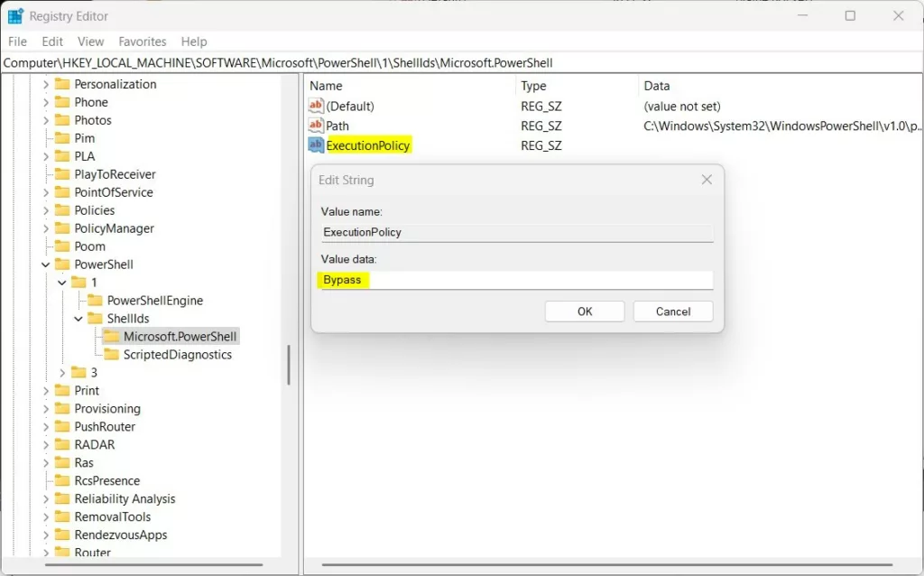Open the Favorites menu
The width and height of the screenshot is (924, 576).
(x=142, y=42)
